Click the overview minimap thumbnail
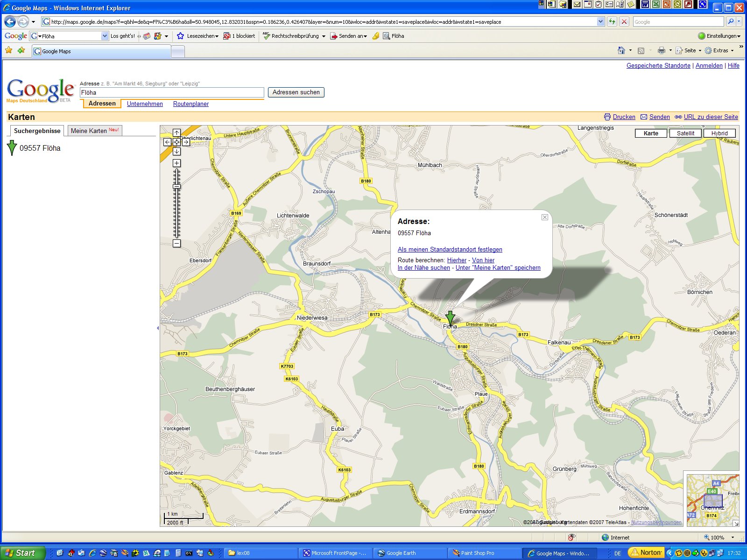The width and height of the screenshot is (747, 560). 713,501
